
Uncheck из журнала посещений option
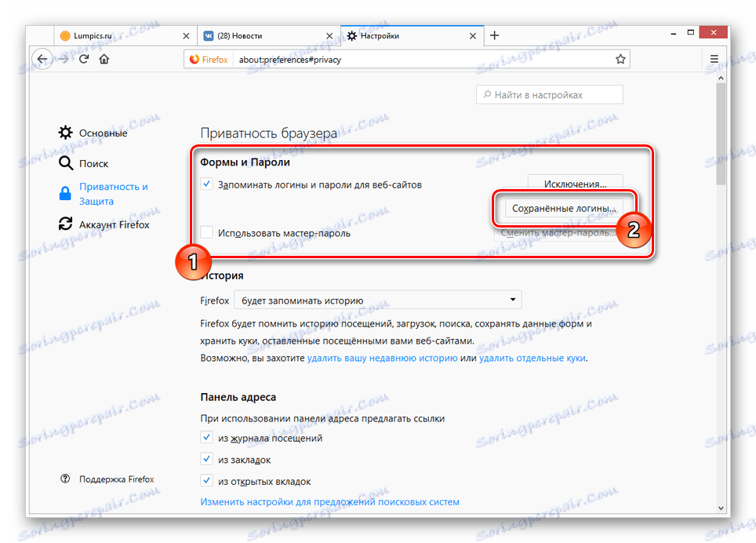207,438
